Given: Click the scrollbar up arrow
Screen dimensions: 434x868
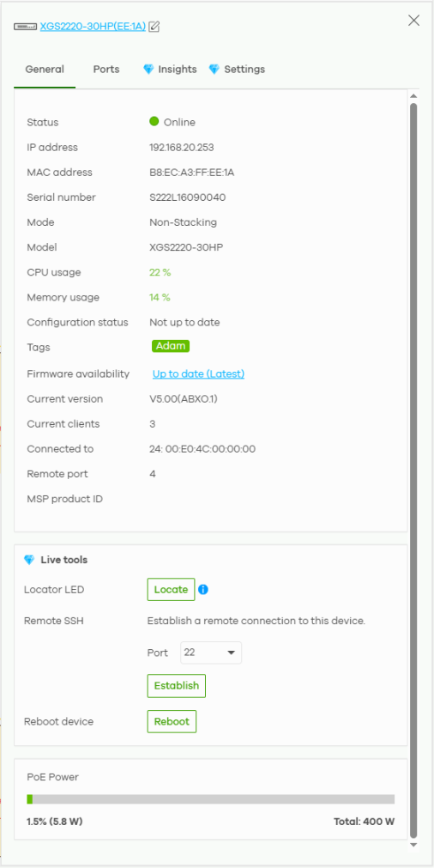Looking at the screenshot, I should 413,96.
